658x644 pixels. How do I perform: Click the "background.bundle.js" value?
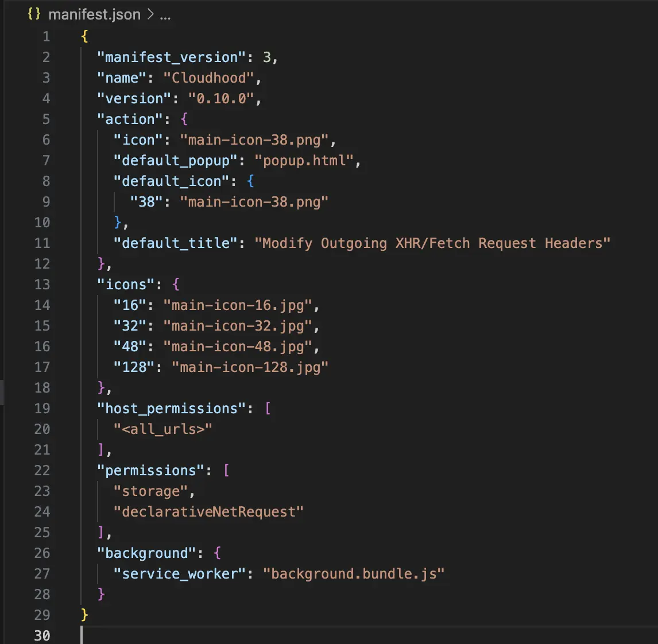point(354,573)
